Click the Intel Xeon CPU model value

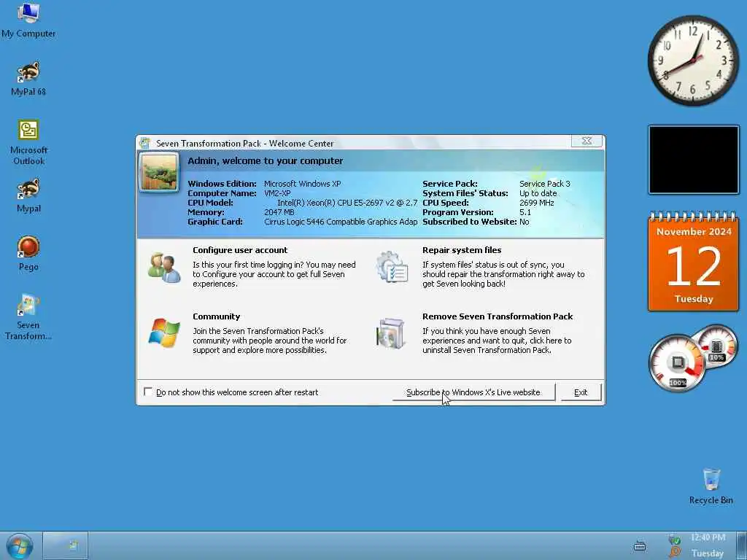coord(347,203)
